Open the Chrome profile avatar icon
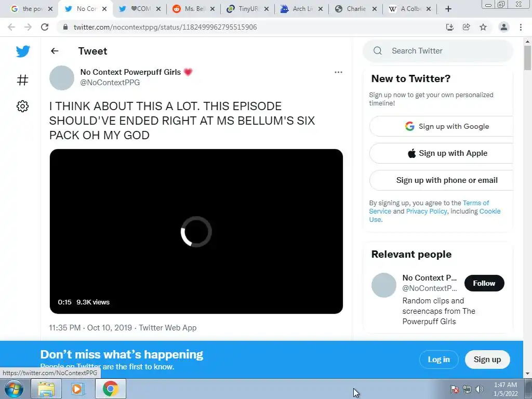This screenshot has width=532, height=399. [504, 27]
